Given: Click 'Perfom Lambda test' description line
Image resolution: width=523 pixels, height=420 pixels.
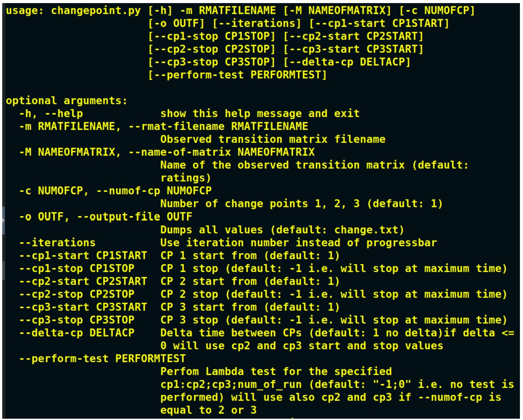Looking at the screenshot, I should pos(276,371).
